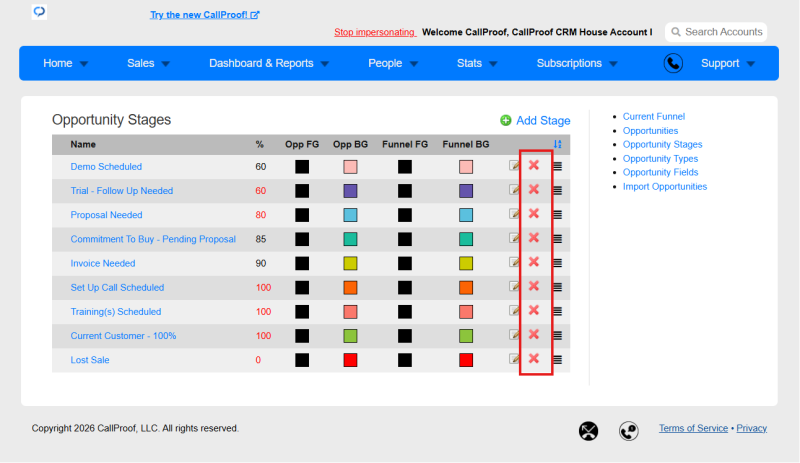Open the Stats menu
The image size is (800, 463).
477,63
